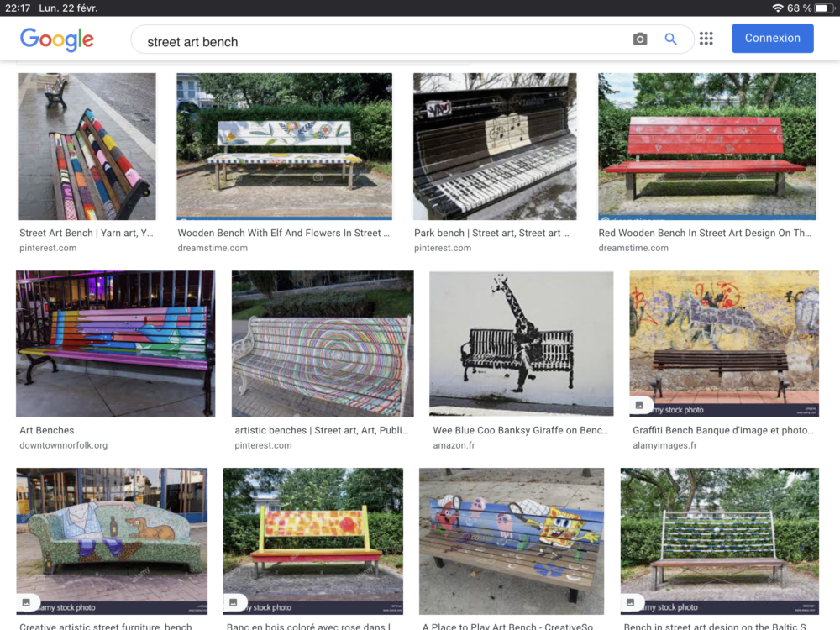Click the blue magnifying glass search icon

[x=670, y=39]
